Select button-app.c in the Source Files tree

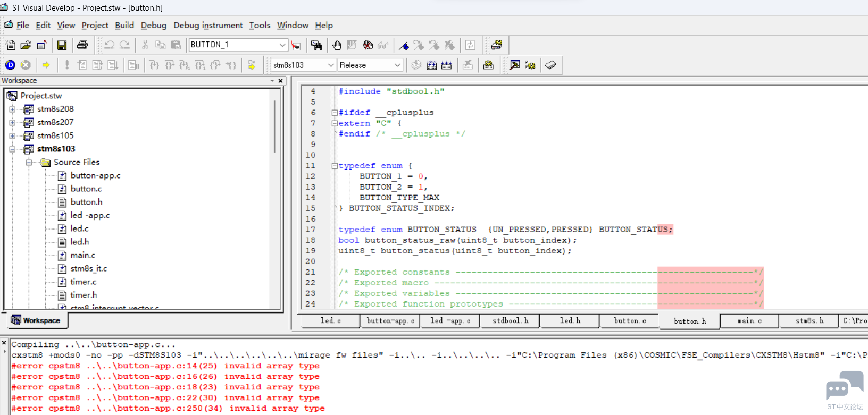[x=95, y=175]
